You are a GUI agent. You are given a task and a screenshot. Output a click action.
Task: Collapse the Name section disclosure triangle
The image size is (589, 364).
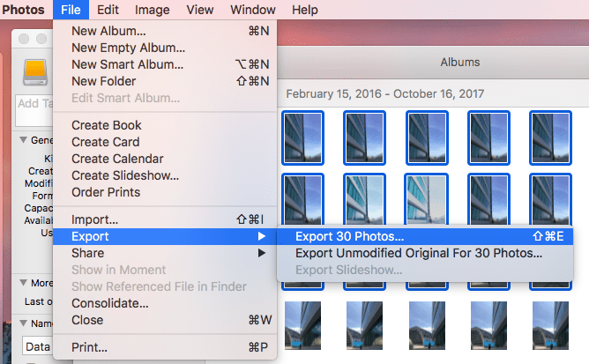[23, 323]
